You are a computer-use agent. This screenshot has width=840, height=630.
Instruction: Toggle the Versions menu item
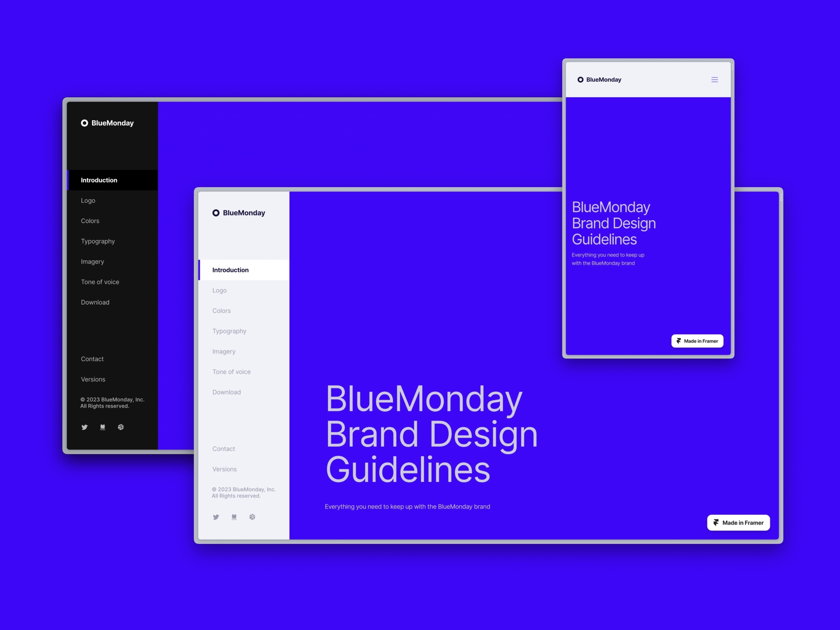(93, 379)
